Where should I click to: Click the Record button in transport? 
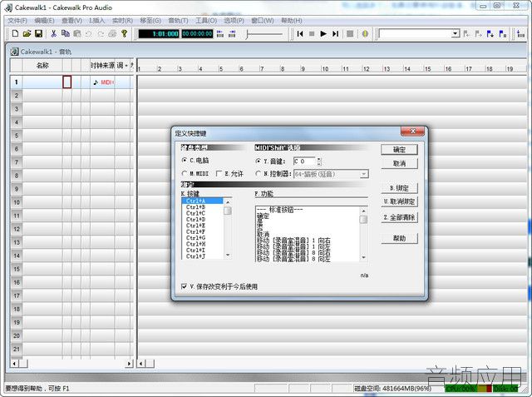[350, 33]
